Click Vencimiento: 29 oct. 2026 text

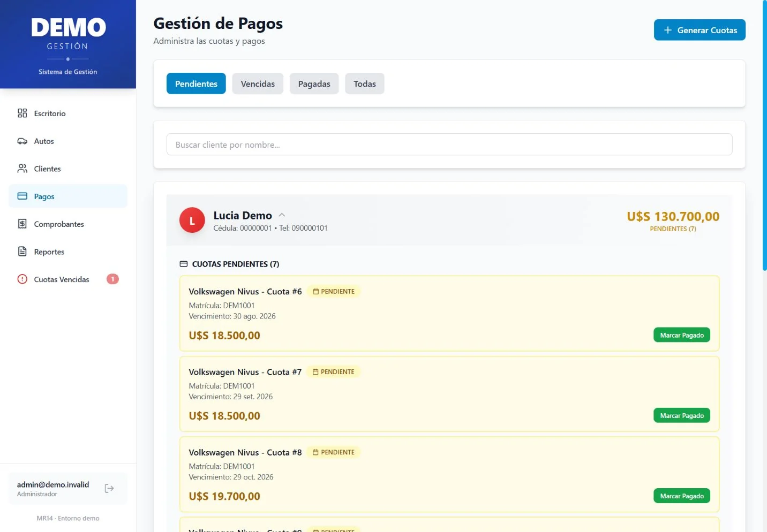(231, 477)
